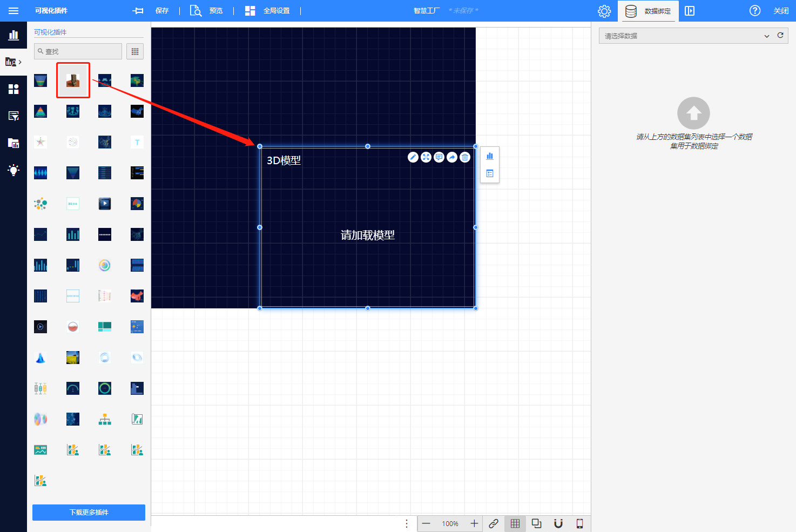Viewport: 796px width, 532px height.
Task: Open the three-dot more options in bottom bar
Action: 407,523
